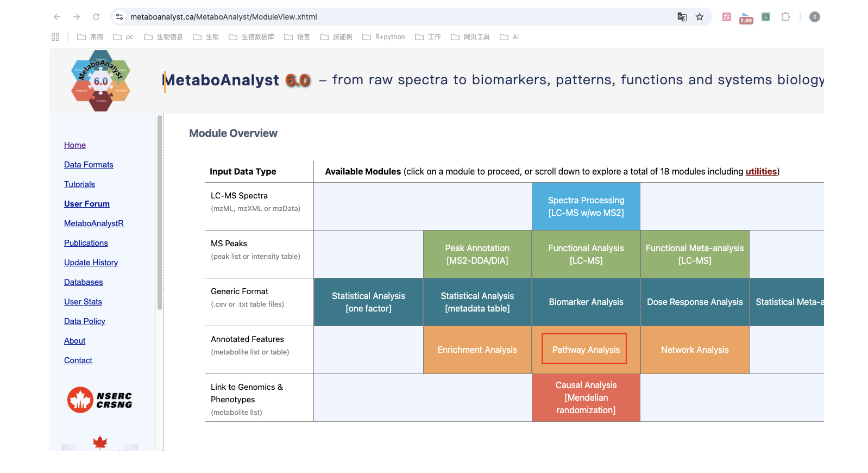868x473 pixels.
Task: Click the MetaboAnalyst 6.0 hexagon logo
Action: point(100,80)
